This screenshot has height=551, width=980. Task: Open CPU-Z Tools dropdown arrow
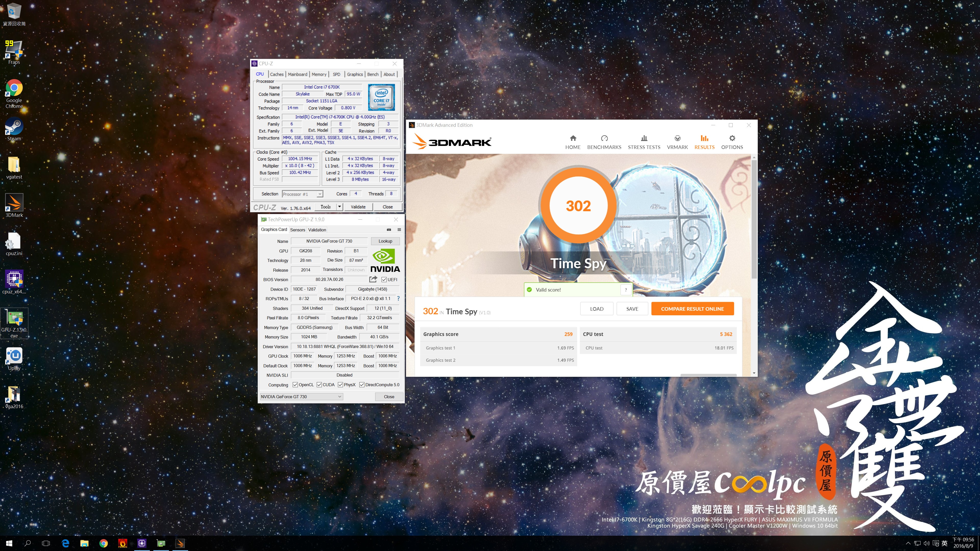(339, 207)
